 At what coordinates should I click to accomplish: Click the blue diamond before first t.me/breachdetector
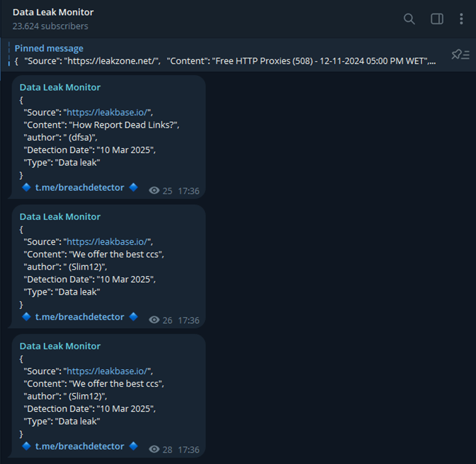point(27,187)
